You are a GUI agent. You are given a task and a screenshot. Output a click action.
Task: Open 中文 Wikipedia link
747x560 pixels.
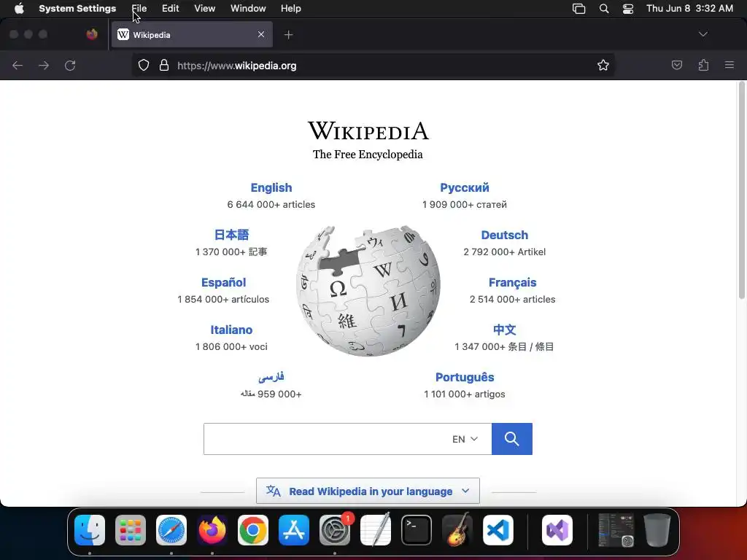tap(505, 330)
